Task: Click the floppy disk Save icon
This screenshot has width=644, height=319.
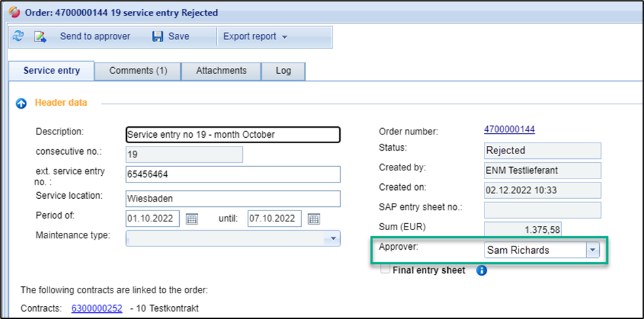Action: coord(158,37)
